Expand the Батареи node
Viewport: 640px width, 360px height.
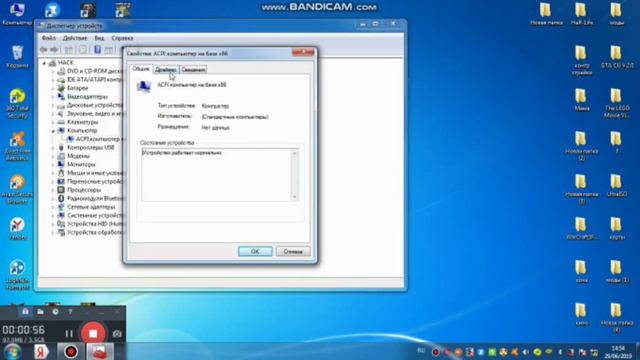point(53,88)
